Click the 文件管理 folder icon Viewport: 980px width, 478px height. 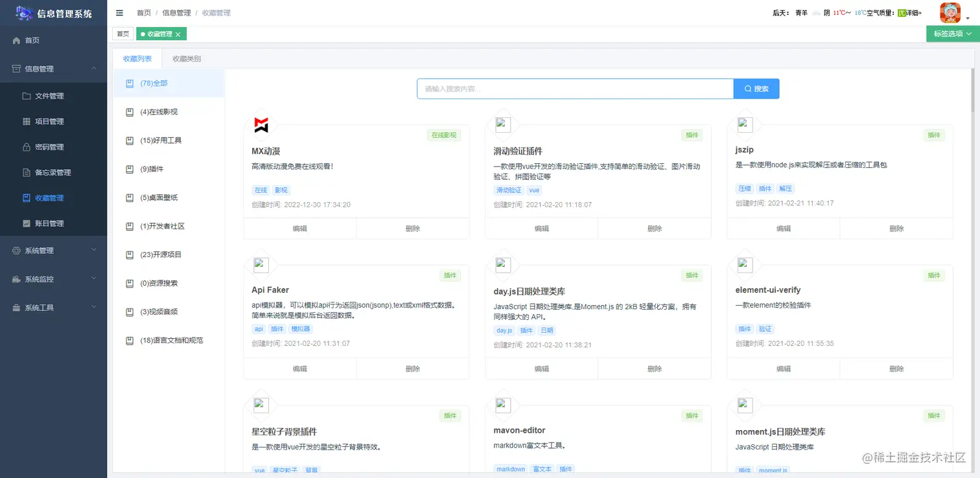[27, 96]
